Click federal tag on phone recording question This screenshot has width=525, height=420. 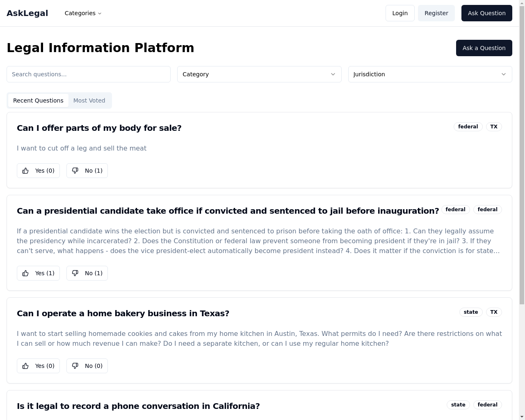(x=488, y=405)
